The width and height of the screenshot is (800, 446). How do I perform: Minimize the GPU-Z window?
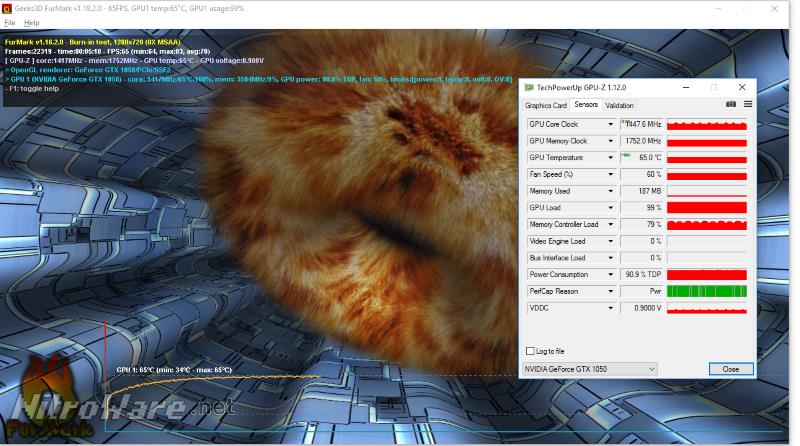click(x=686, y=87)
